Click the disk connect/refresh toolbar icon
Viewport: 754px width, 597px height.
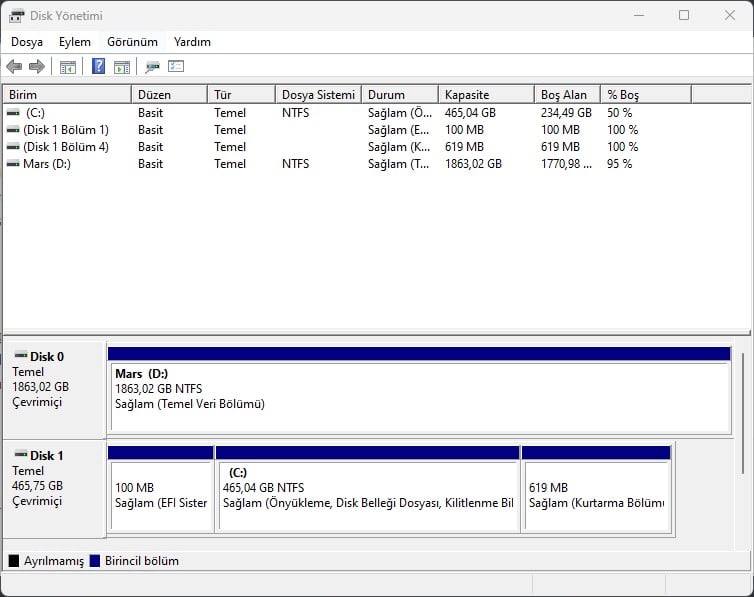[152, 66]
